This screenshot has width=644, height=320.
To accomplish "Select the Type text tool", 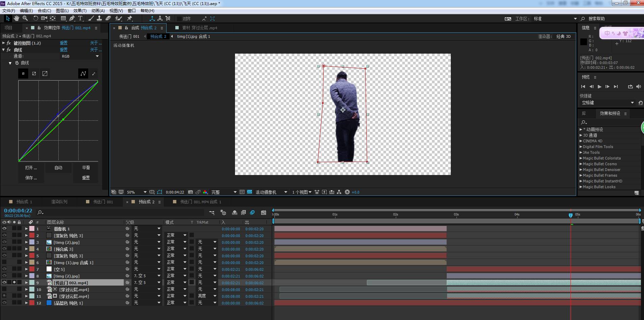I will pyautogui.click(x=80, y=19).
